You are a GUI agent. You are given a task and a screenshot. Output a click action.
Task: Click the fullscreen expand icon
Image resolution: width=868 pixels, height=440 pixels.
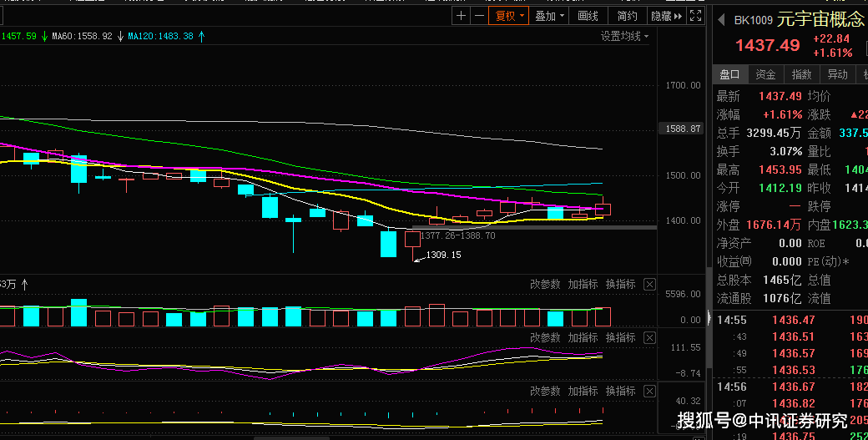pyautogui.click(x=695, y=16)
